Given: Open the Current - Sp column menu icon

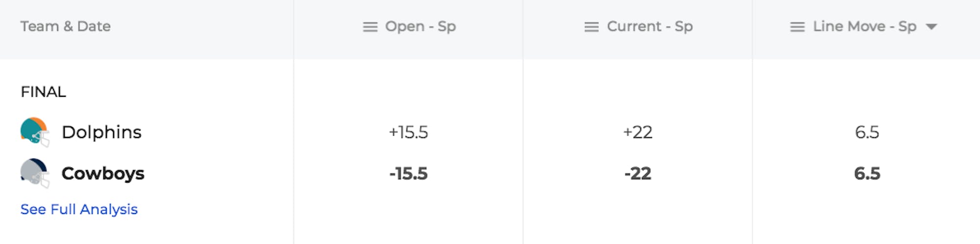Looking at the screenshot, I should 591,27.
